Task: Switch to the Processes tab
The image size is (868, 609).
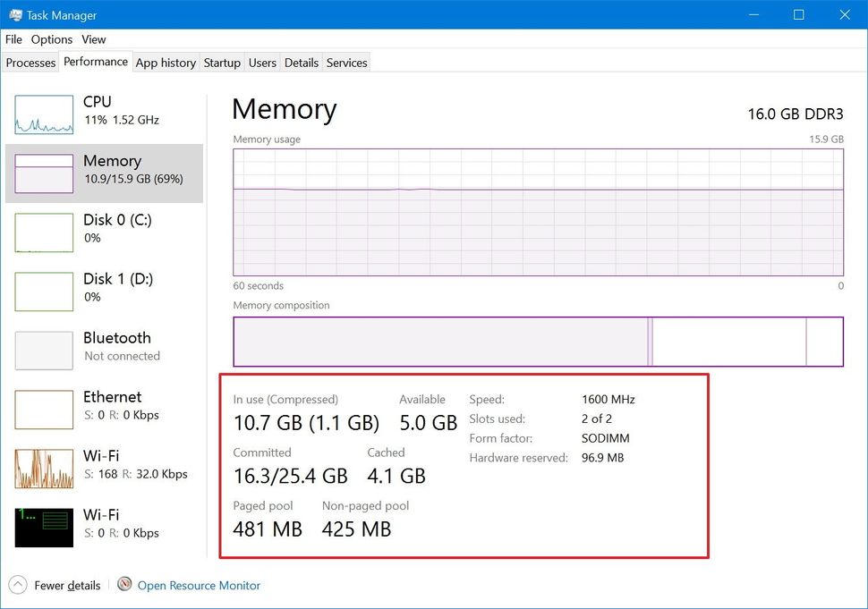Action: point(30,63)
